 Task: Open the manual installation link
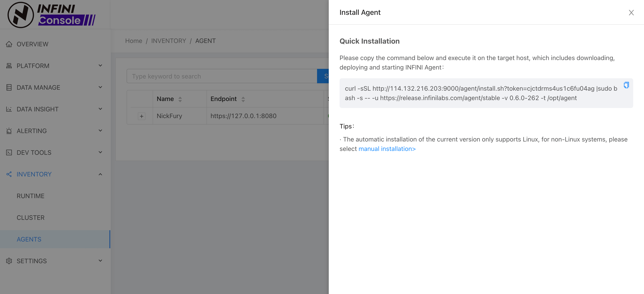click(x=387, y=149)
